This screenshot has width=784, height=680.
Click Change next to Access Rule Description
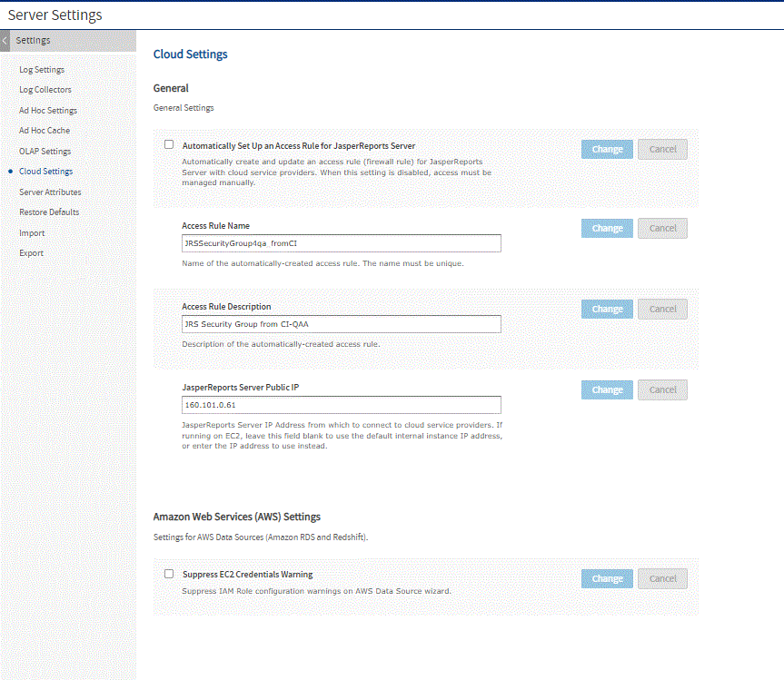[607, 309]
